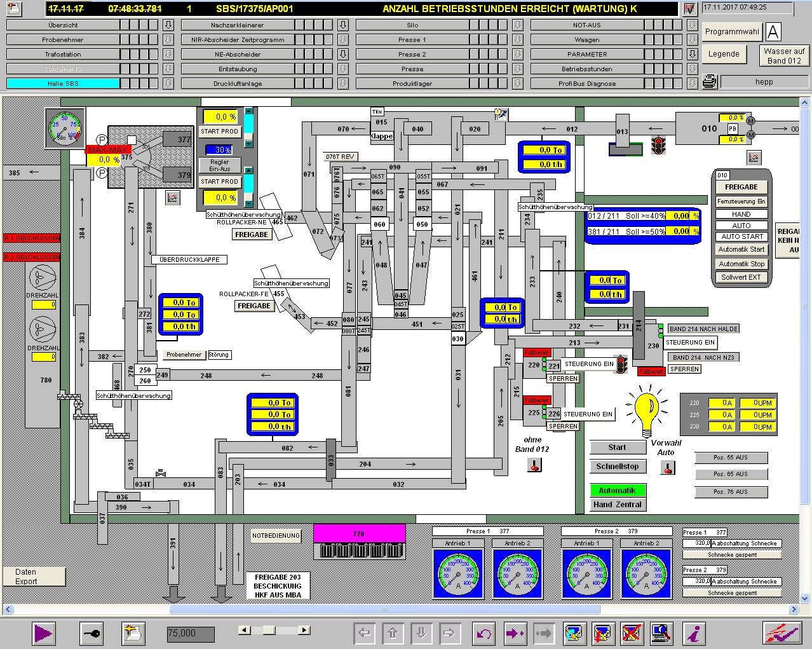Click the printer icon beside hepp
The height and width of the screenshot is (649, 812).
710,81
